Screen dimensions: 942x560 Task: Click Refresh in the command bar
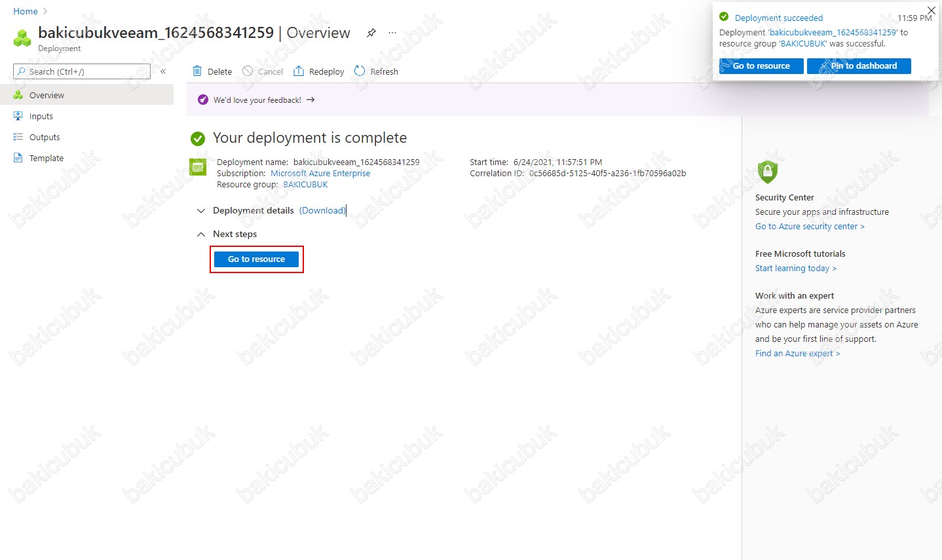coord(376,71)
